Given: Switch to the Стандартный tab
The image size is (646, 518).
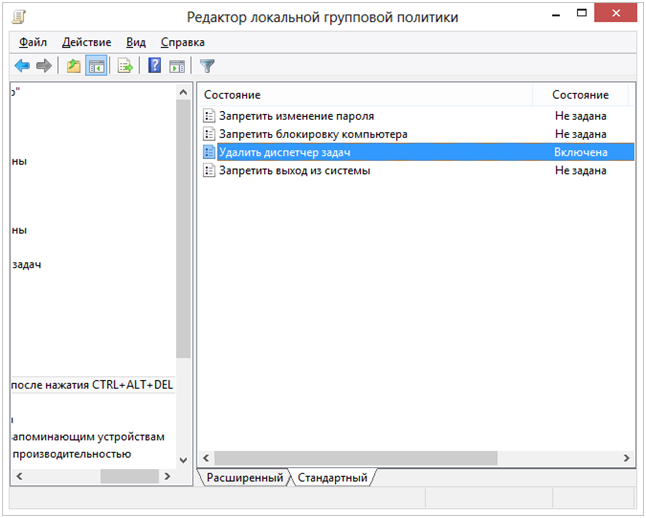Looking at the screenshot, I should 332,478.
